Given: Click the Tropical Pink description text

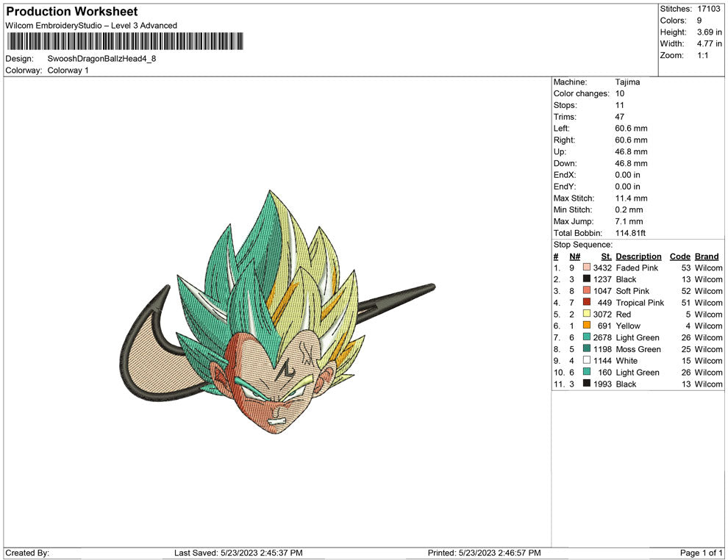Looking at the screenshot, I should coord(640,303).
